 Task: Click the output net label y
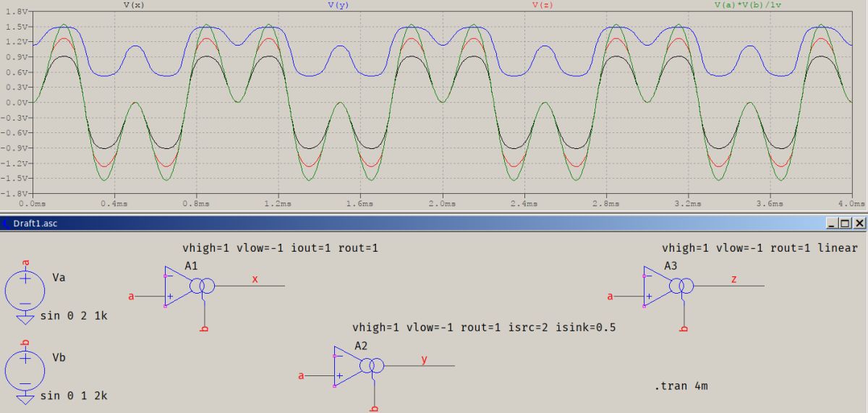(424, 359)
